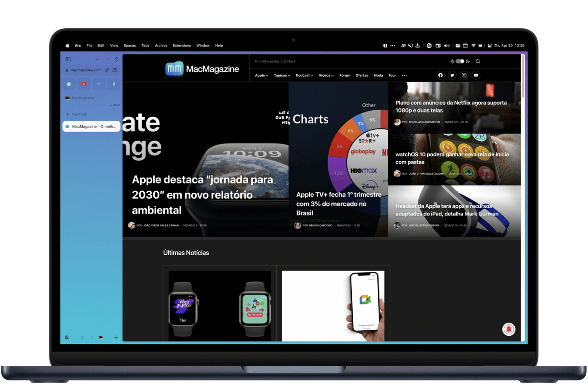Select the monitor space icon at sidebar bottom
This screenshot has height=384, width=588.
(x=101, y=338)
